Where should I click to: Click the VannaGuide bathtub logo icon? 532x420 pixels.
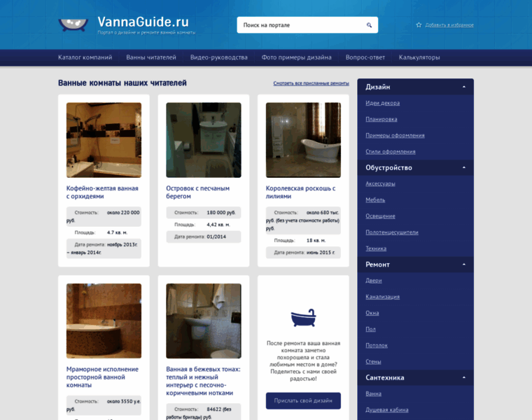pos(73,24)
